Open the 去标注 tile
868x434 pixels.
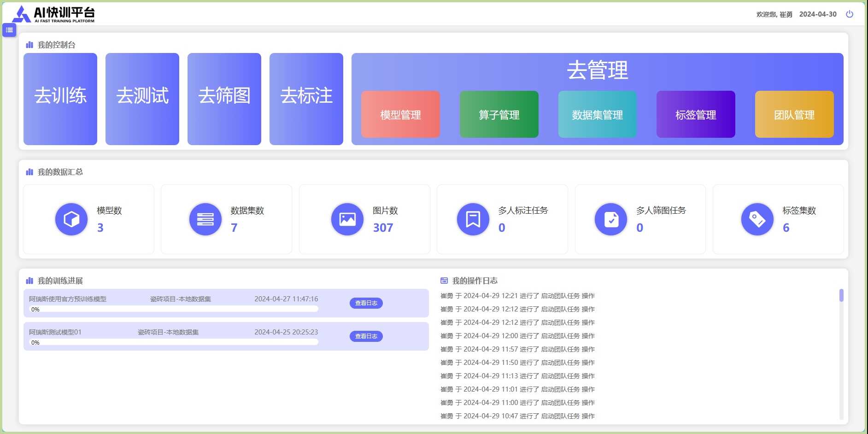coord(306,99)
